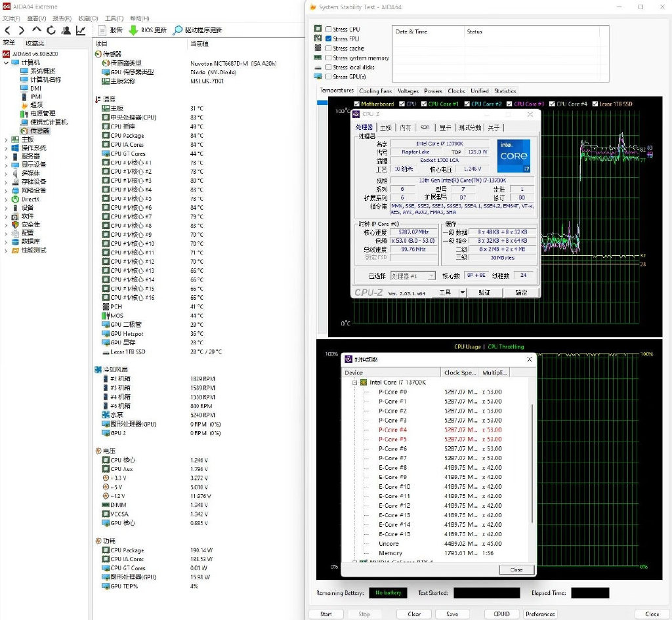Expand the 主板 tree node

click(7, 140)
